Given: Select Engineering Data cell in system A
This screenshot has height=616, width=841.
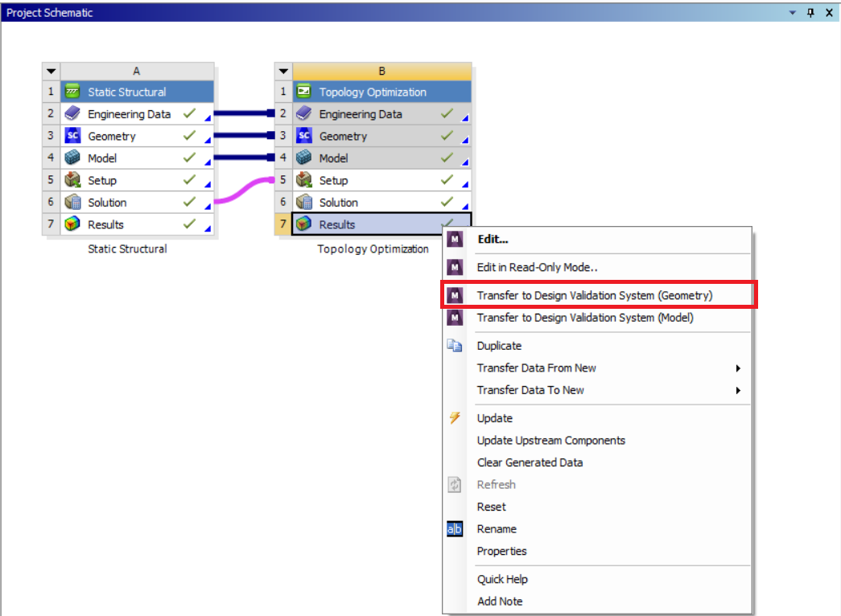Looking at the screenshot, I should 138,113.
